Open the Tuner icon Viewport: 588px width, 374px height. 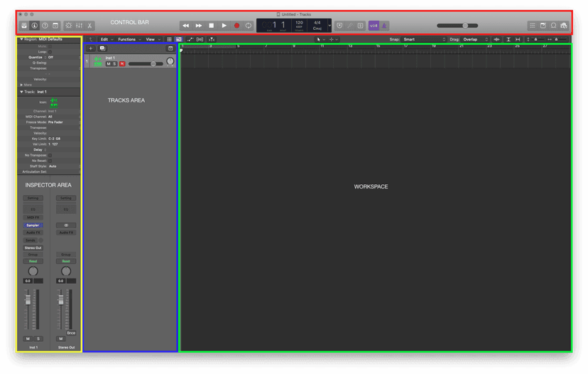pos(350,26)
